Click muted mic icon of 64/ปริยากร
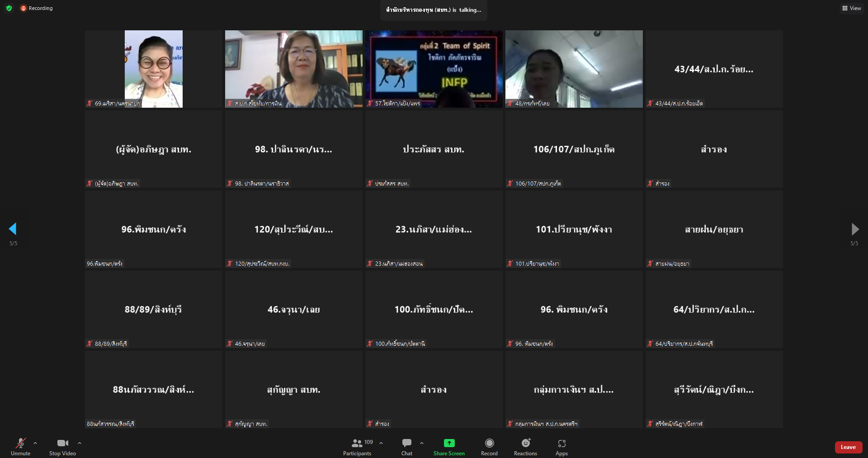 tap(650, 344)
